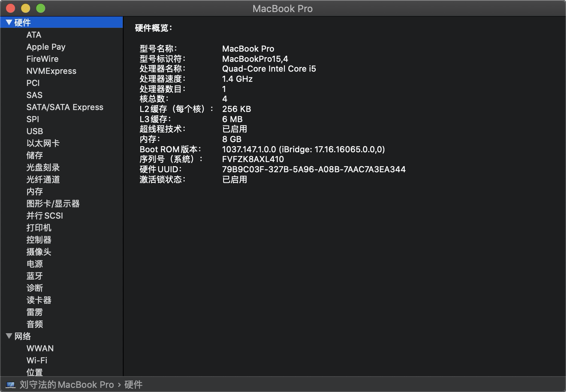Click 刘守法的MacBook Pro in the path bar
Screen dimensions: 566x392
(x=67, y=384)
